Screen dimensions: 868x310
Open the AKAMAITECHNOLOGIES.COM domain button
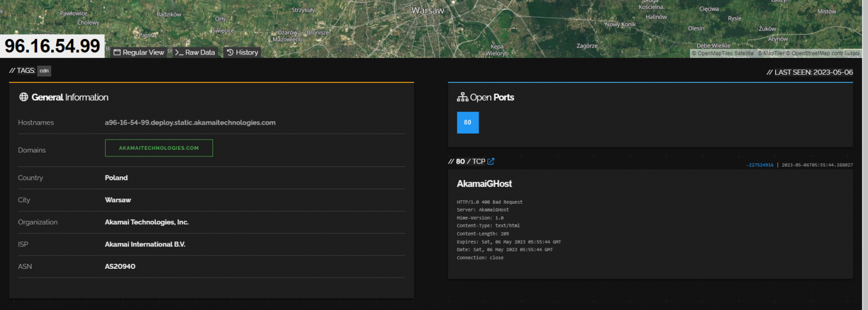(x=159, y=148)
